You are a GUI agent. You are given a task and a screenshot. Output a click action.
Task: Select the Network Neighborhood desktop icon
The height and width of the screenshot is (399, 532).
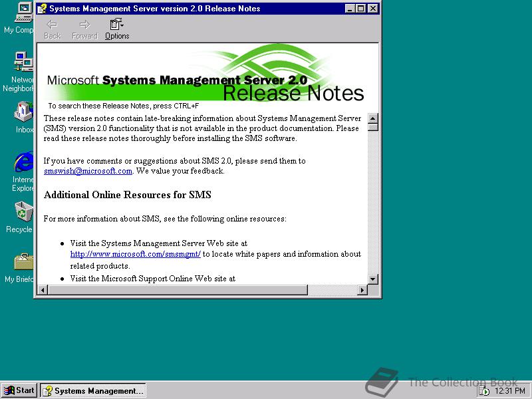click(x=19, y=72)
